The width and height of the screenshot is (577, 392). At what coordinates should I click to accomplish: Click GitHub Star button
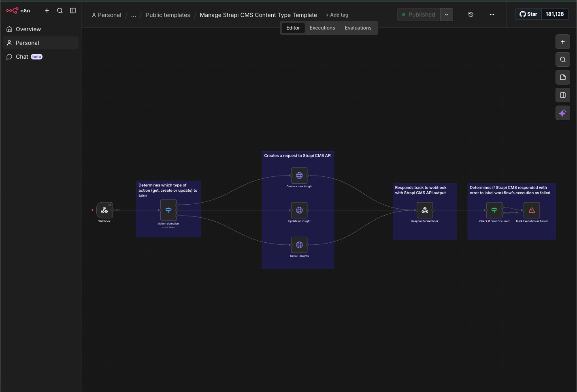point(528,14)
